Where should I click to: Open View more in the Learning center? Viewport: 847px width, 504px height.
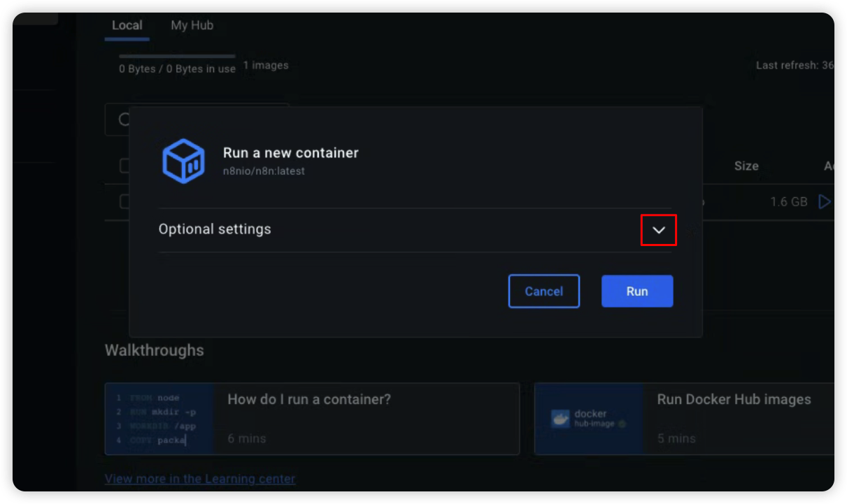point(200,479)
